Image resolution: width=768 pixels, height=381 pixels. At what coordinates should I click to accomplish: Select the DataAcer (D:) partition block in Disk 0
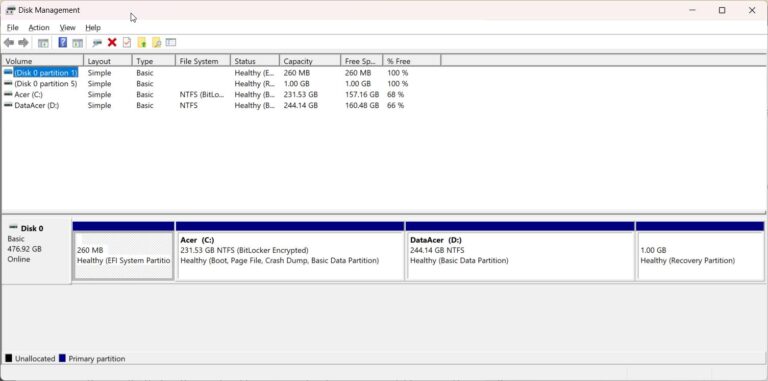click(520, 256)
